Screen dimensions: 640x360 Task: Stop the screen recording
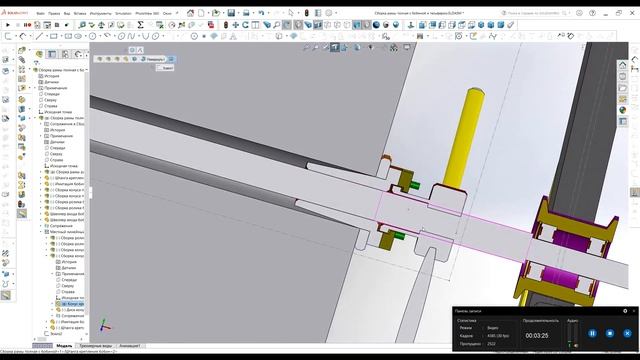point(610,333)
